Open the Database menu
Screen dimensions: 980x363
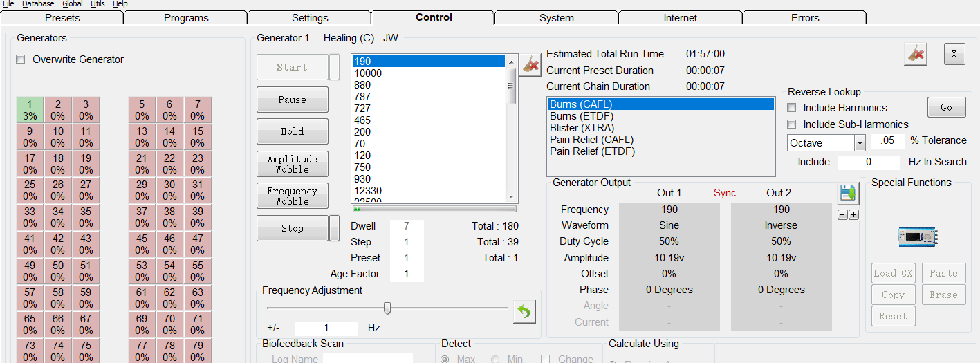(38, 4)
